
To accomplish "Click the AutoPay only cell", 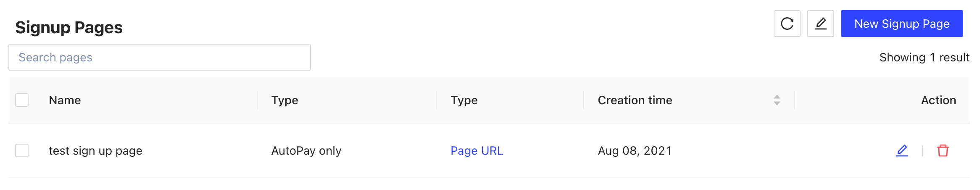I will [306, 150].
